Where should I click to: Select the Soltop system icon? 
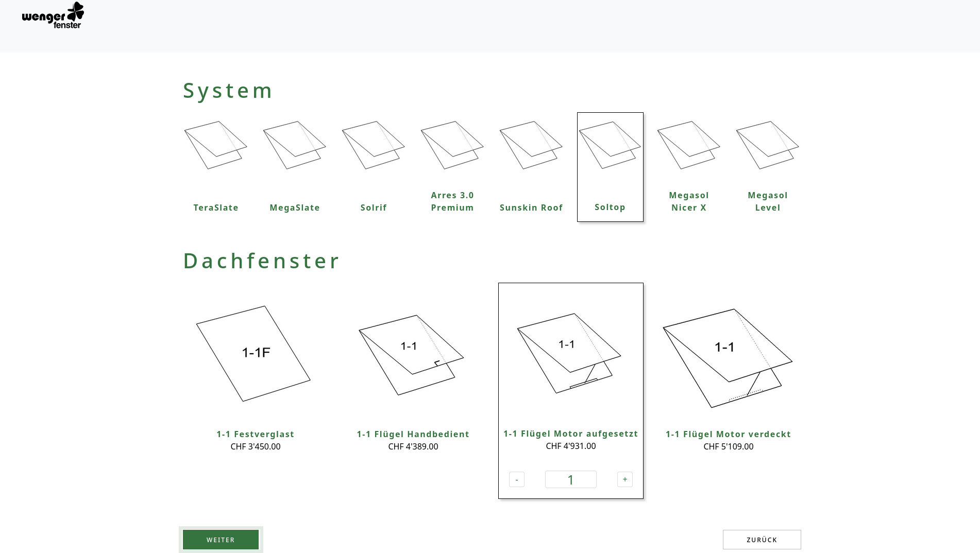click(x=610, y=145)
